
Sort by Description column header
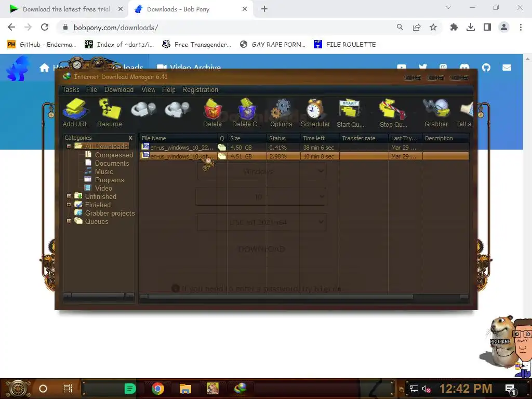(446, 138)
